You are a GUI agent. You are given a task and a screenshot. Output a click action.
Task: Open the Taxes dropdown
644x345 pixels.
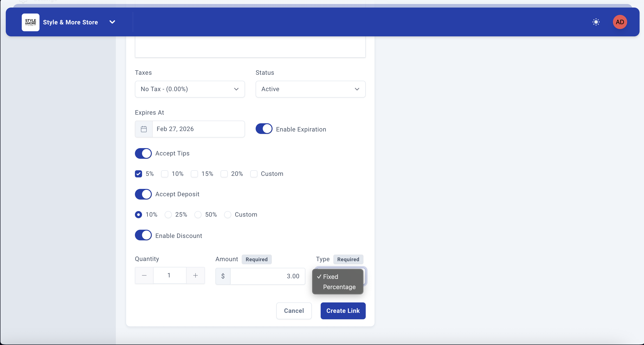(x=190, y=89)
